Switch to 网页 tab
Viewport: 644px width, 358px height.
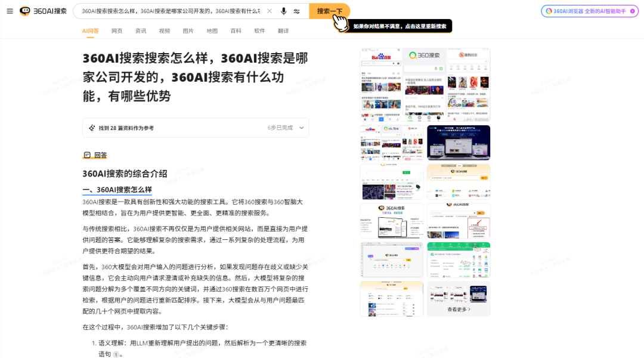click(117, 31)
